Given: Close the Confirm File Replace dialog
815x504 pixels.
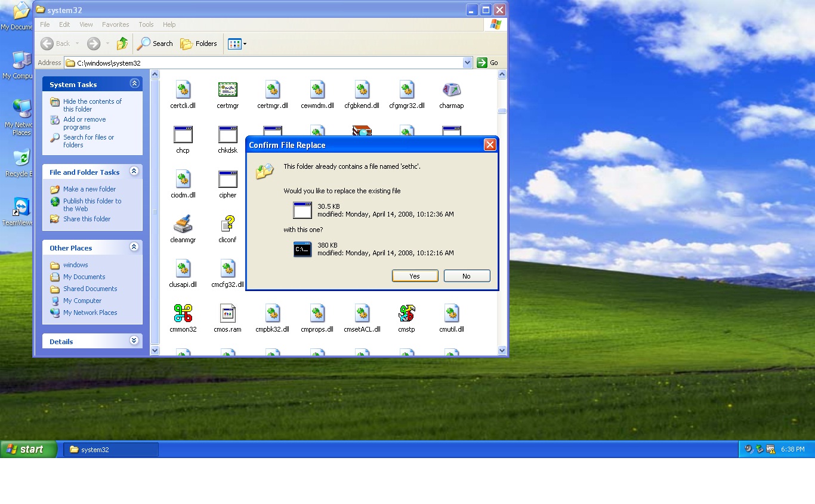Looking at the screenshot, I should [490, 145].
